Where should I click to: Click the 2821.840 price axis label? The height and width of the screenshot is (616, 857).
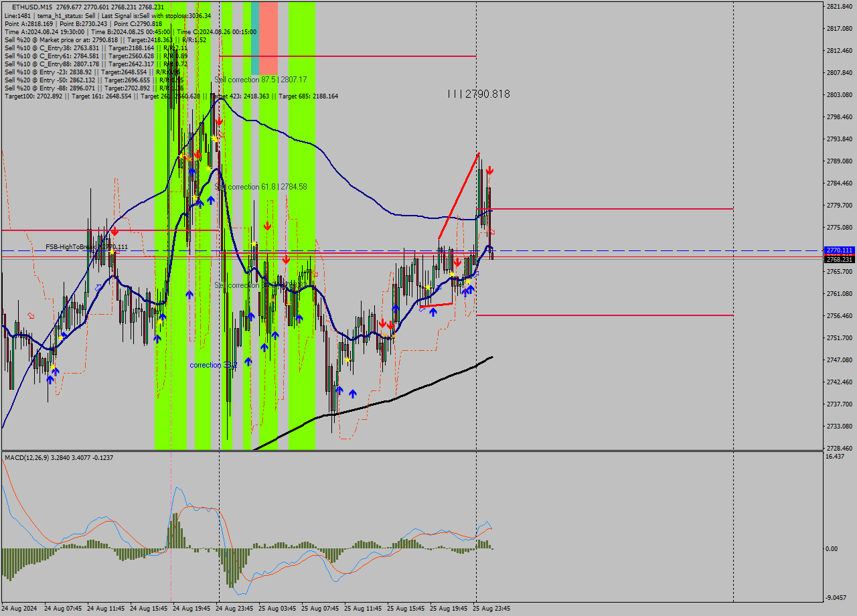(x=839, y=7)
